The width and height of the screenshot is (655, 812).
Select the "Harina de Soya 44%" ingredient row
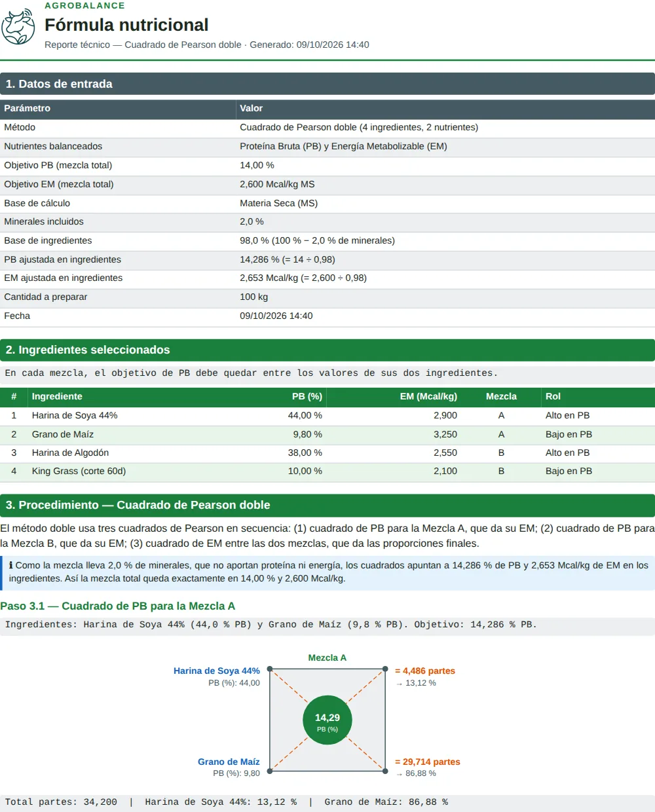[327, 415]
